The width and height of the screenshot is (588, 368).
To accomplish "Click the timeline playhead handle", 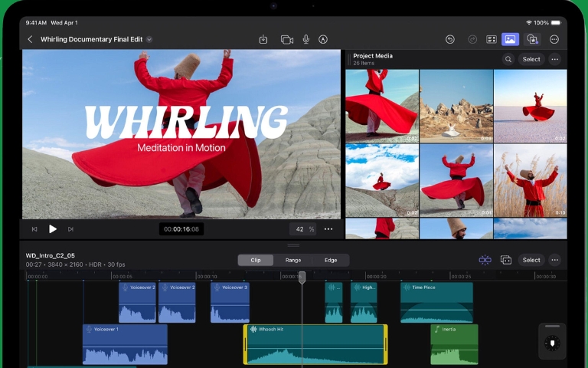I will 302,278.
